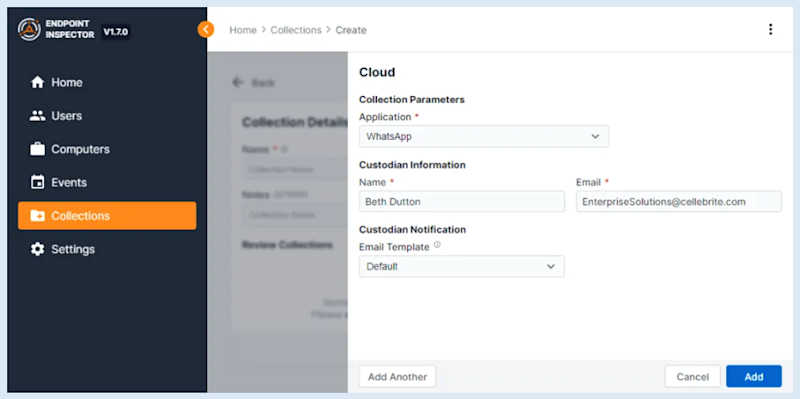Open the three-dot options menu

(770, 30)
